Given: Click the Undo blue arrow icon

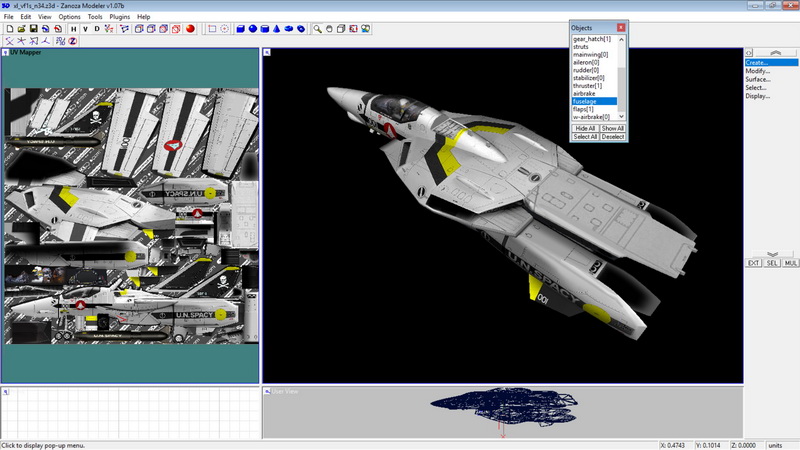Looking at the screenshot, I should point(46,29).
